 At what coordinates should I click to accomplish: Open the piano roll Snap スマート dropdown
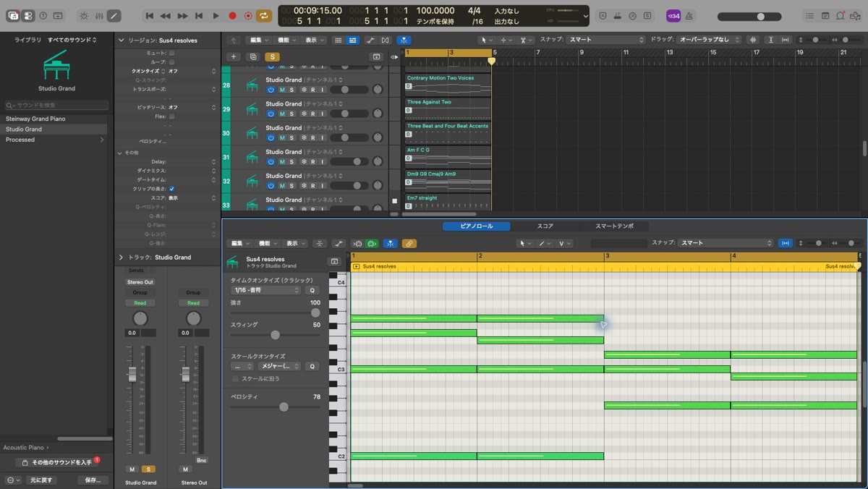pos(726,243)
